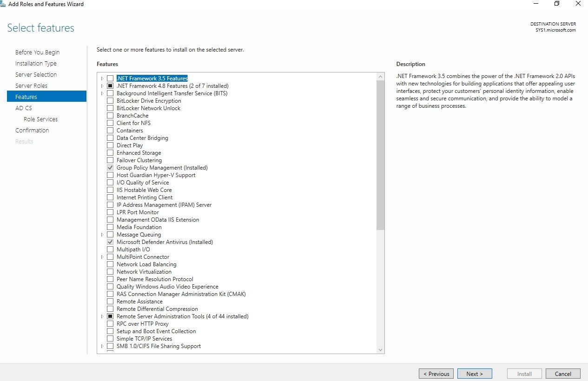
Task: Expand Background Intelligent Transfer Service node
Action: pos(102,93)
